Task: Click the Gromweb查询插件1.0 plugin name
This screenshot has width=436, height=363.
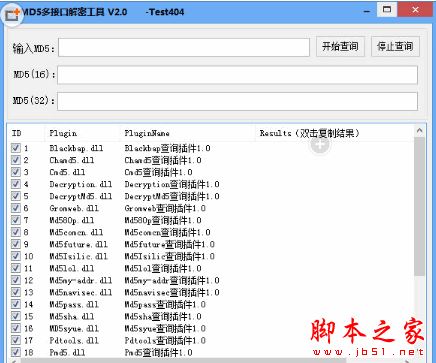Action: pos(165,208)
